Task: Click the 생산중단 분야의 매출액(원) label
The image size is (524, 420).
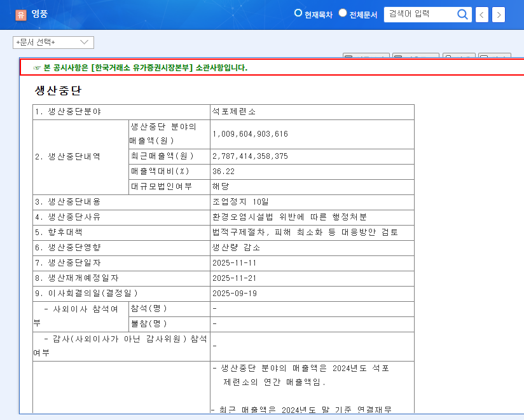Action: pyautogui.click(x=163, y=133)
